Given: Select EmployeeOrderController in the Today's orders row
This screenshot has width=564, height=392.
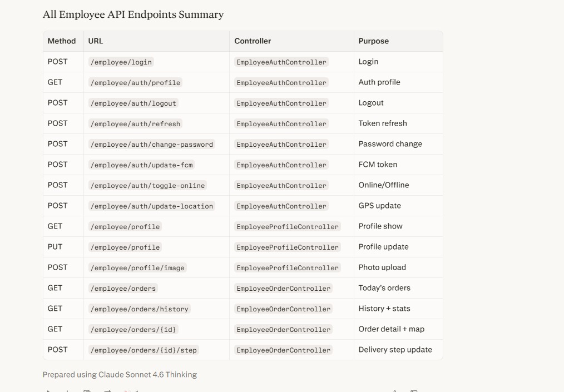Looking at the screenshot, I should coord(284,288).
